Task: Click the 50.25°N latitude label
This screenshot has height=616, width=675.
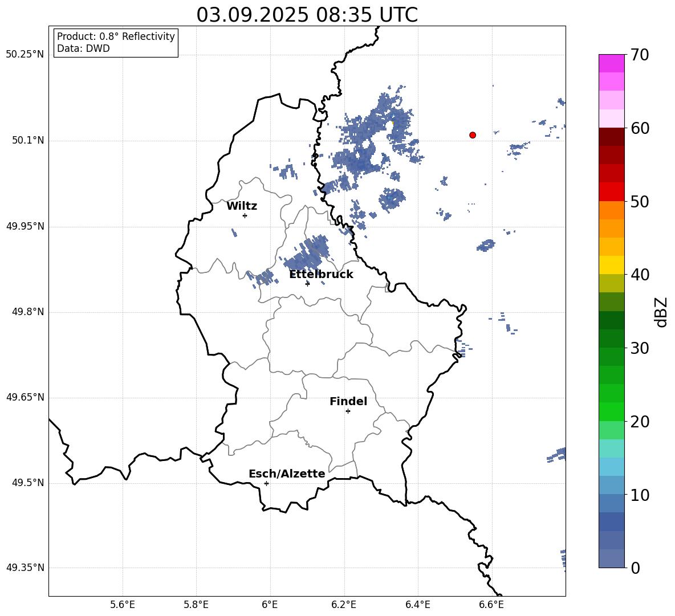Action: [x=25, y=55]
